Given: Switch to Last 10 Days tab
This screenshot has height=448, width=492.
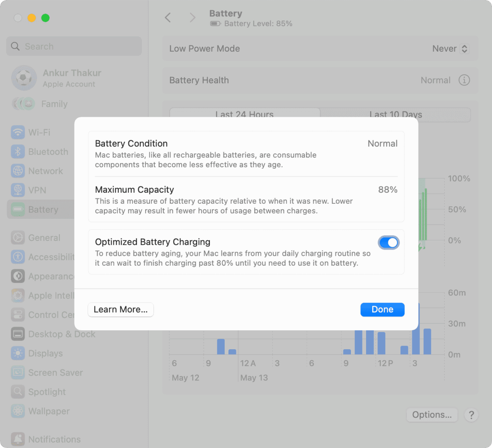Looking at the screenshot, I should (396, 114).
